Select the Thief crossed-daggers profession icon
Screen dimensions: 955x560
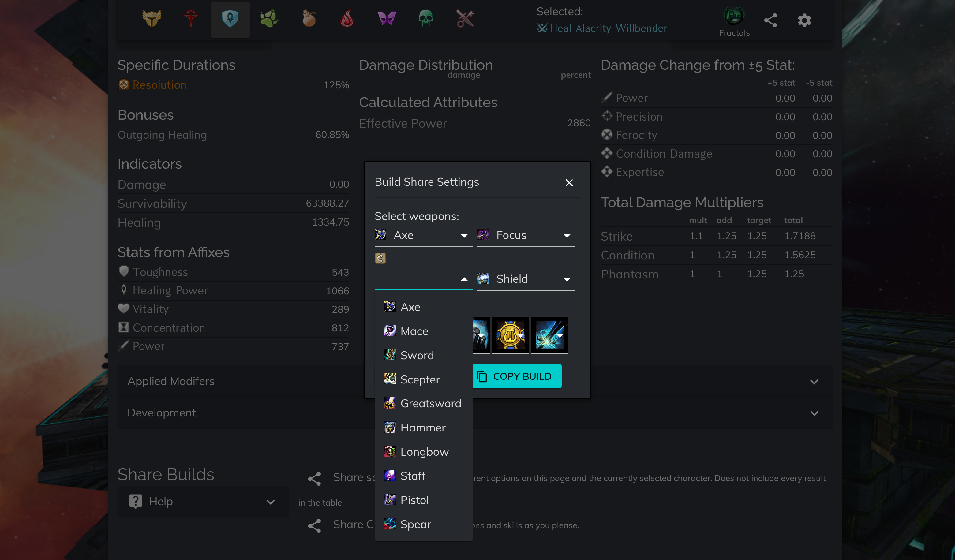click(465, 19)
